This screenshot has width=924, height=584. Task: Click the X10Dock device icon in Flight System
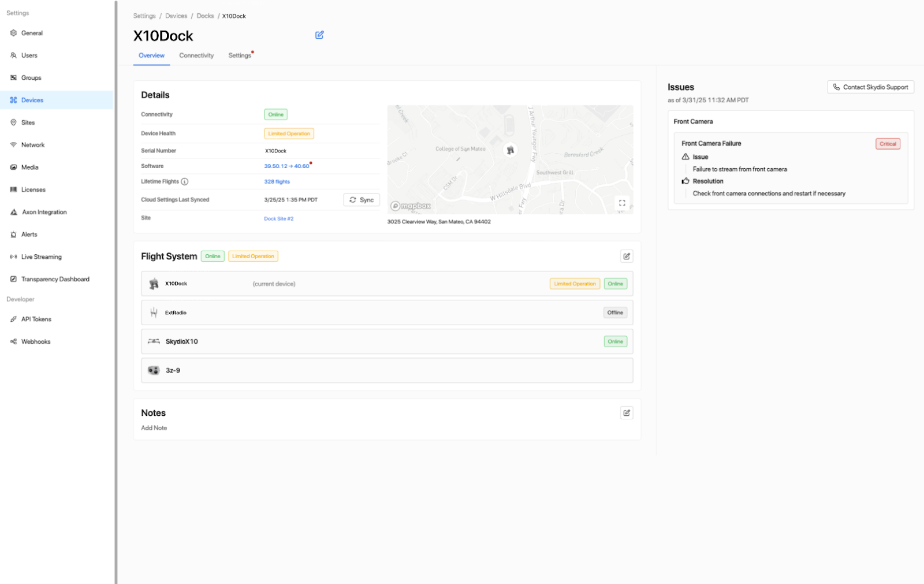click(x=154, y=284)
